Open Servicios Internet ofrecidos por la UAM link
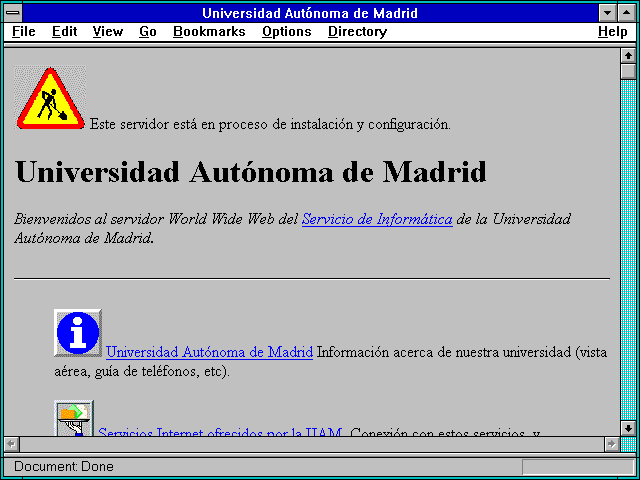This screenshot has width=640, height=480. pos(220,432)
